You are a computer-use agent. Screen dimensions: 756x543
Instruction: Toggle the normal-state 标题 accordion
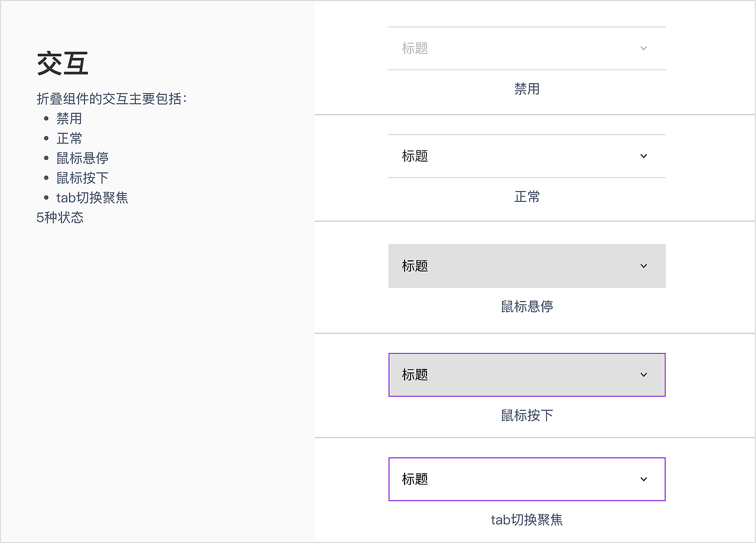[527, 156]
